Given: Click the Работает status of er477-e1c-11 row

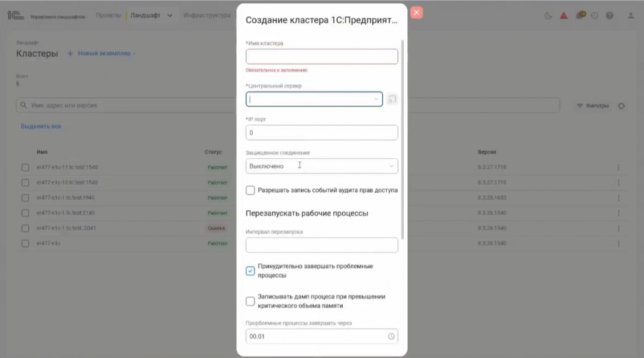Looking at the screenshot, I should [x=217, y=167].
